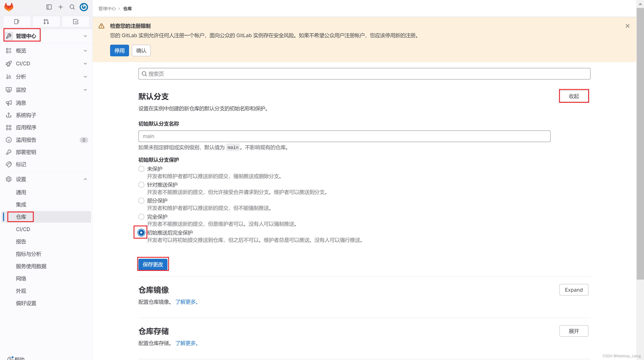Open the to-do list icon
The width and height of the screenshot is (644, 360).
[x=76, y=21]
